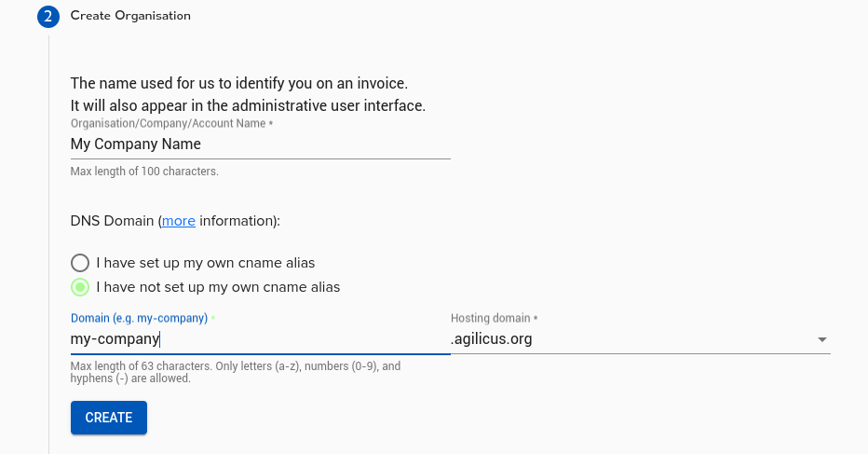Click the 'Max length of 63 characters' hint
868x454 pixels.
(236, 372)
